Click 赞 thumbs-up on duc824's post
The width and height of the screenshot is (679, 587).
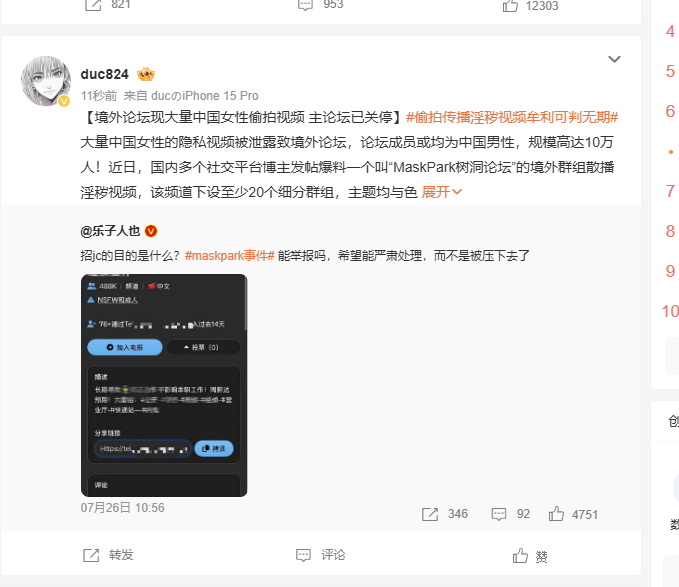pos(530,555)
